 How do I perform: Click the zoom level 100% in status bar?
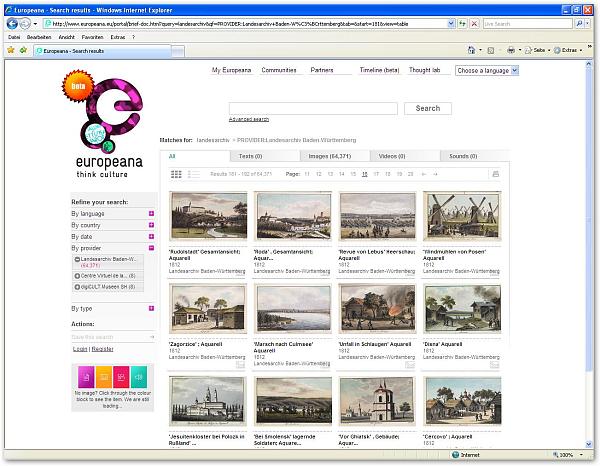click(566, 455)
